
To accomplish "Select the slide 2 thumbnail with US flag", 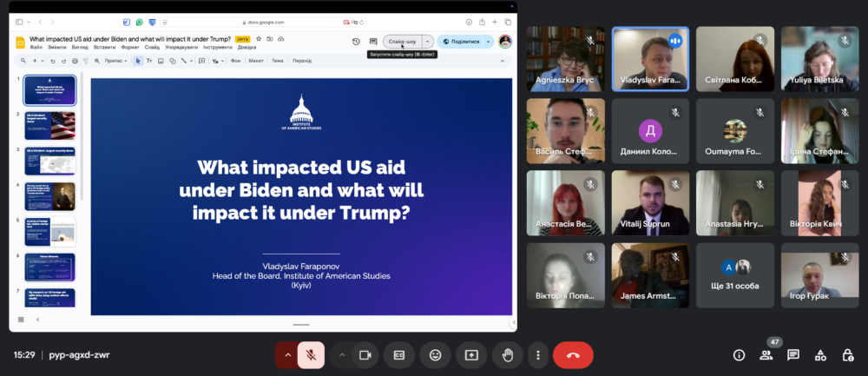I will (49, 126).
